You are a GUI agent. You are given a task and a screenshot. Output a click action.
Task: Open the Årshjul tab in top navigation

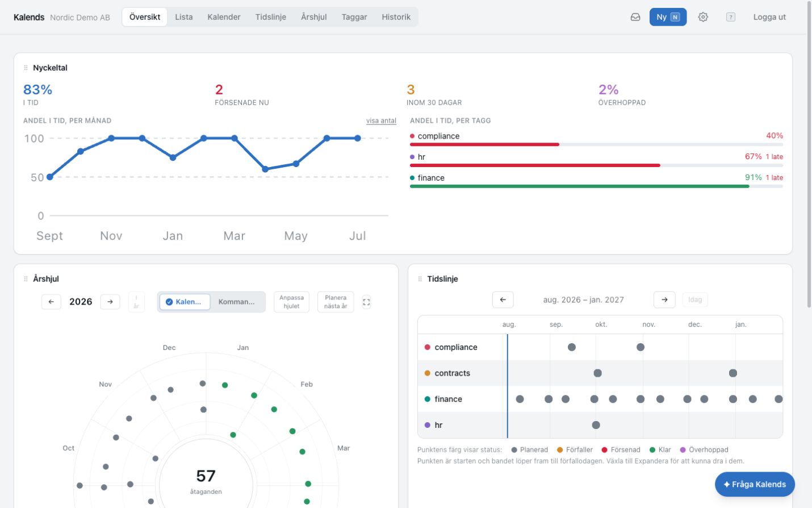click(314, 17)
